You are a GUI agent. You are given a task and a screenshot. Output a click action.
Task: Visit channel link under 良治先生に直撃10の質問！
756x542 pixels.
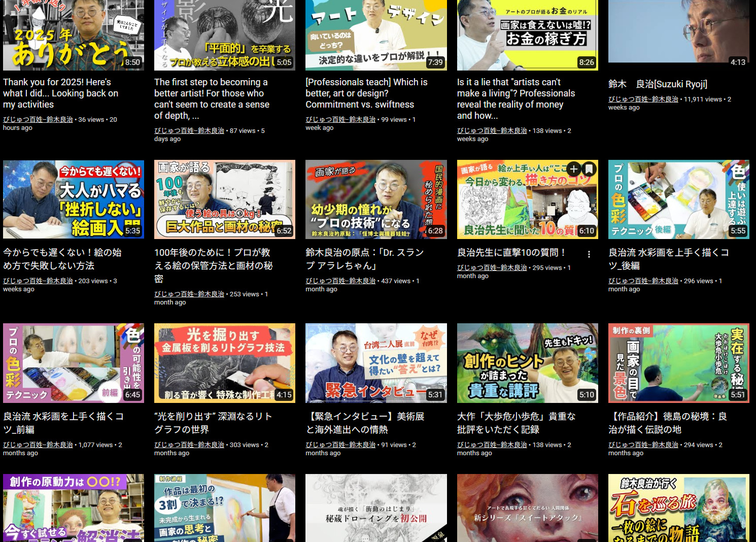pyautogui.click(x=492, y=268)
